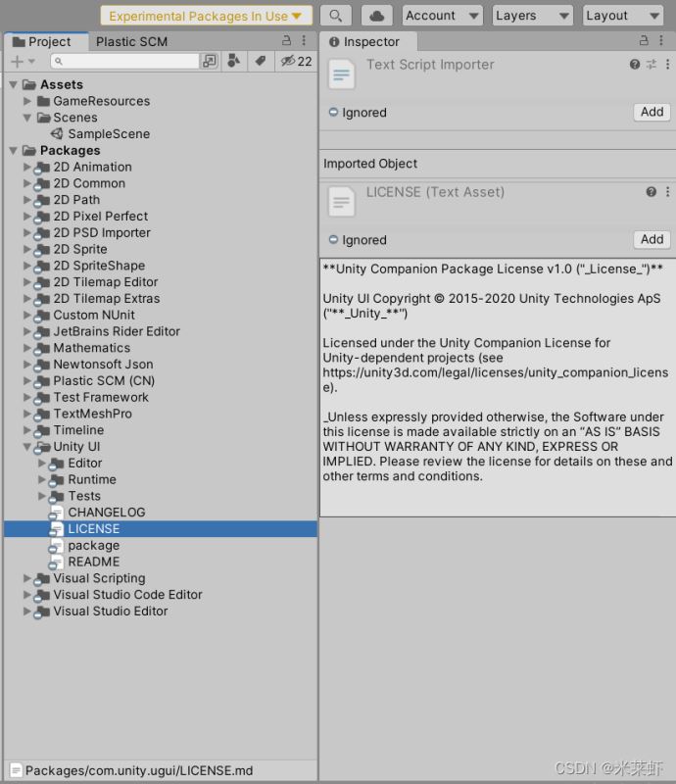Open preset selector for Text Script Importer
676x784 pixels.
click(652, 64)
